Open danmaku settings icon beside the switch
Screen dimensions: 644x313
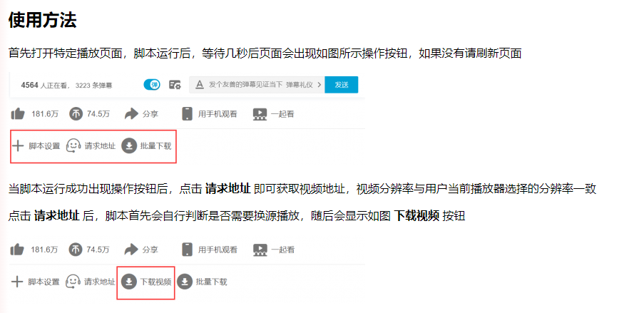pos(175,85)
